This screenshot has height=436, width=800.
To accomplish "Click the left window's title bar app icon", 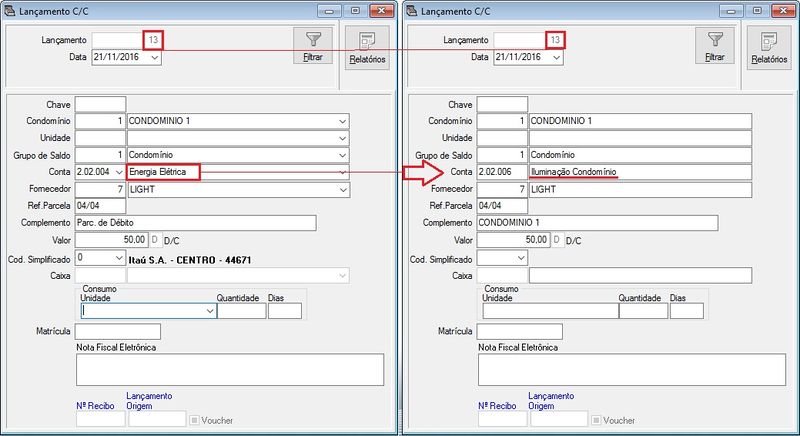I will coord(11,10).
